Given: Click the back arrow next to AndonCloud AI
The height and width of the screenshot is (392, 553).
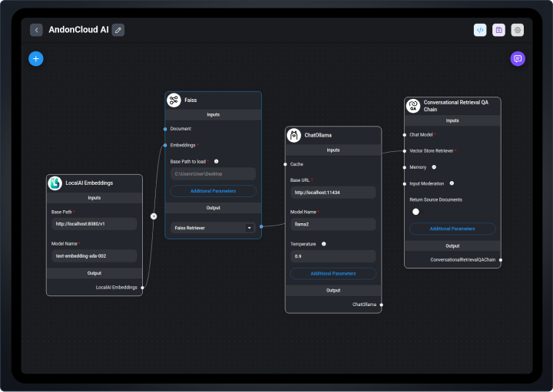Looking at the screenshot, I should [x=36, y=30].
